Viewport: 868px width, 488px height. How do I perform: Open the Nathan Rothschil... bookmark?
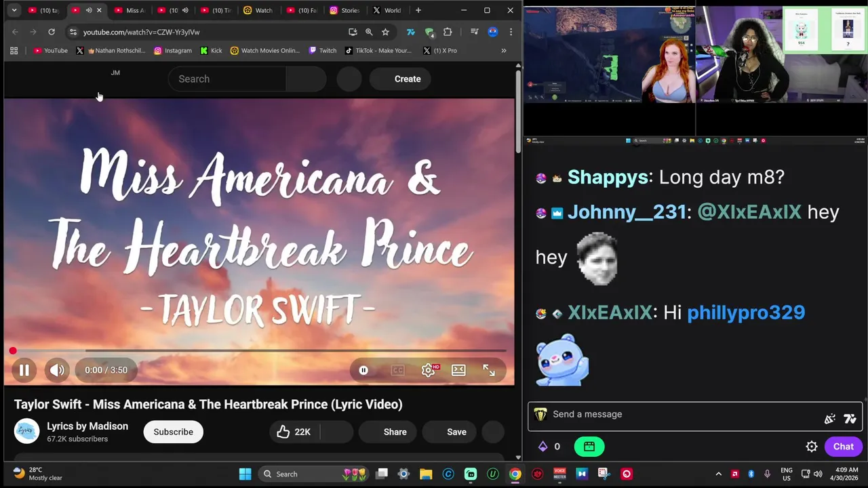111,51
